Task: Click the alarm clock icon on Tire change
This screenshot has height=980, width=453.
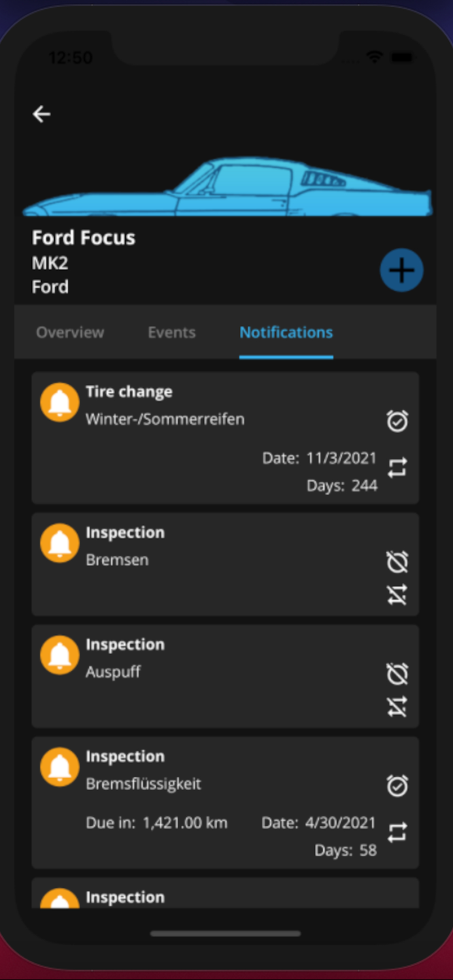Action: pos(397,421)
